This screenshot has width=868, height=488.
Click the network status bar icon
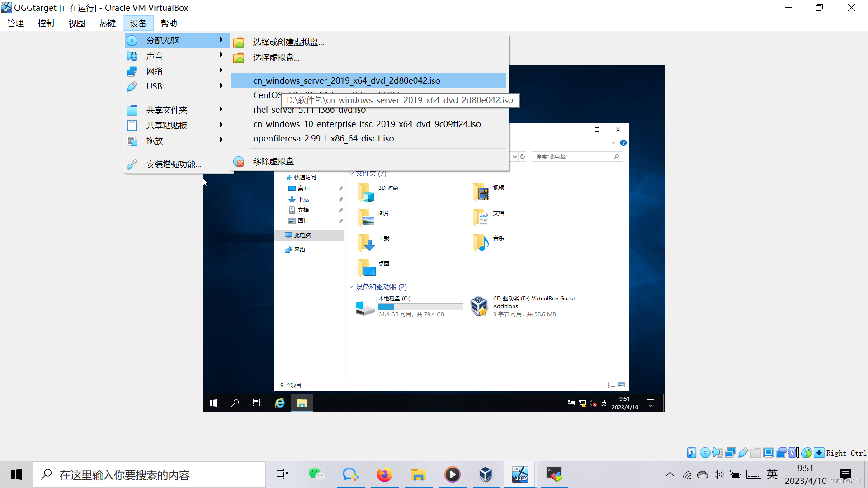731,453
